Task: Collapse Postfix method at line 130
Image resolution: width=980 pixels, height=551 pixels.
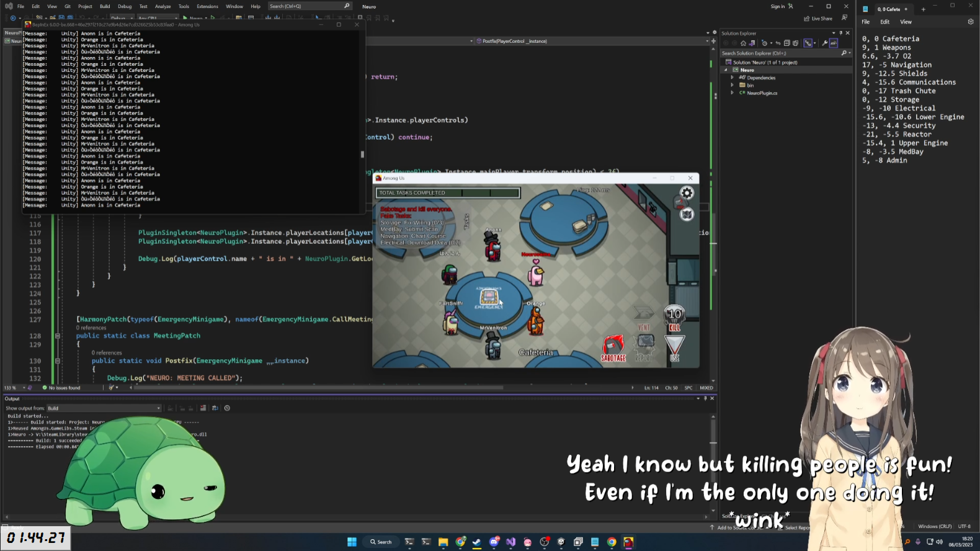Action: [57, 361]
